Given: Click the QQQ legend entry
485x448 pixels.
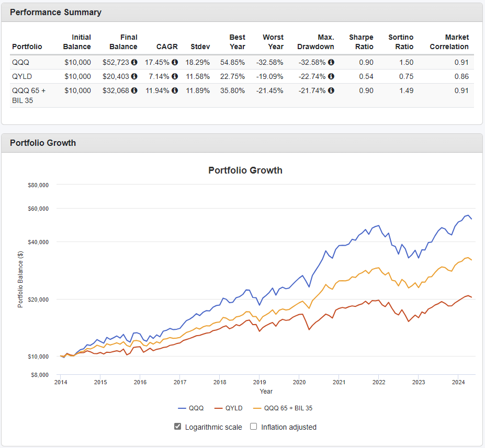Looking at the screenshot, I should click(x=191, y=408).
